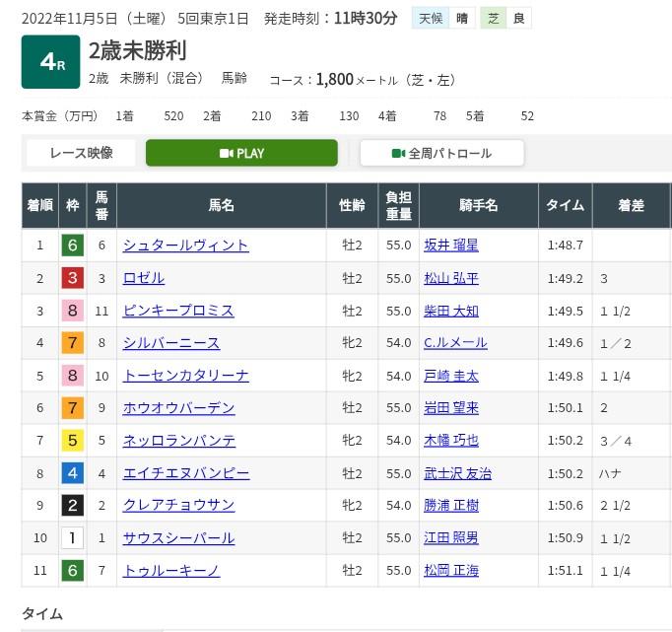Click the タイム column header
Screen dimensions: 672x632
(565, 205)
